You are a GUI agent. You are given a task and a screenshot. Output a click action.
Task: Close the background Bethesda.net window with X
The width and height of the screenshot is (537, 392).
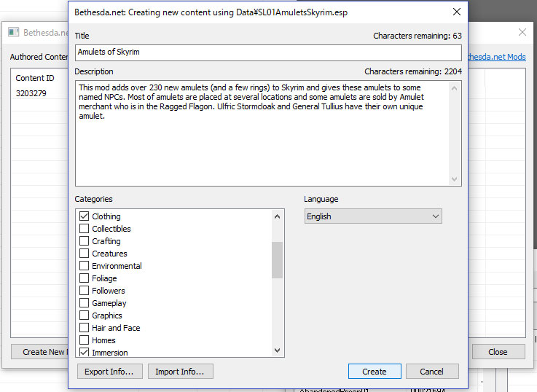(x=522, y=32)
